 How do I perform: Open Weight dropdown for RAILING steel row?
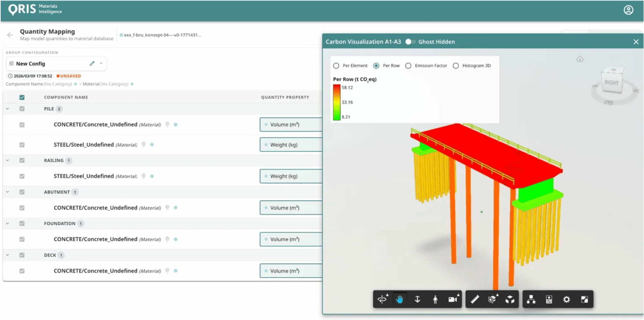point(291,176)
